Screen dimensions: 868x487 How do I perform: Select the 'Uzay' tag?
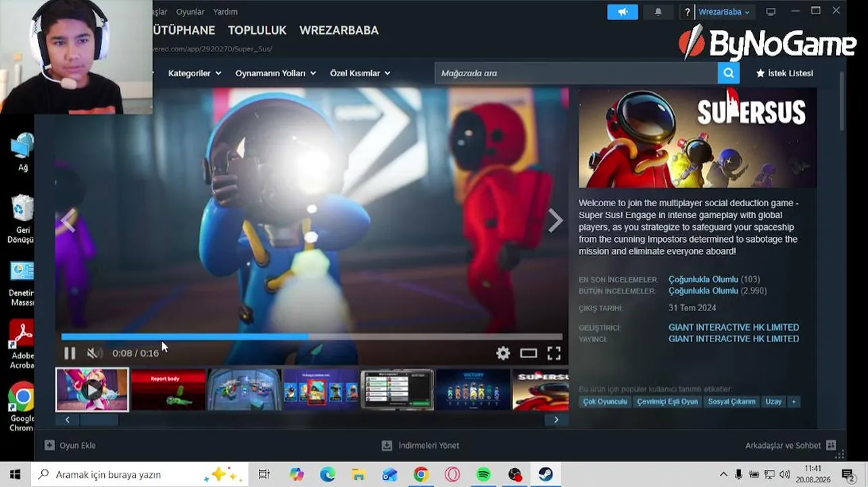tap(773, 402)
